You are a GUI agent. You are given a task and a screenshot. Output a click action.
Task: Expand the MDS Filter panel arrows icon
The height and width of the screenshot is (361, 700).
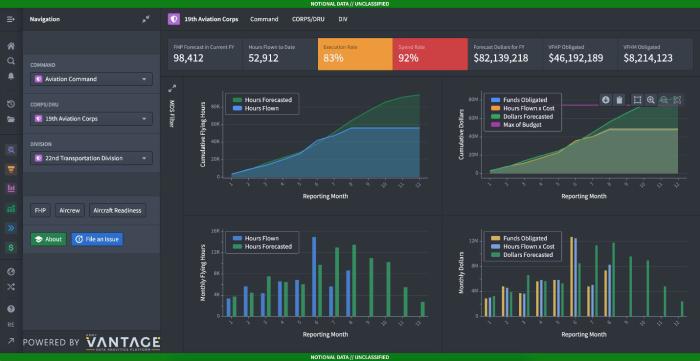172,88
